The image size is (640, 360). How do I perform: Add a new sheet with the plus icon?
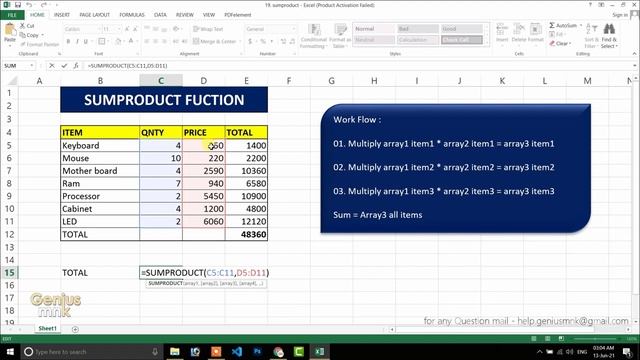75,329
